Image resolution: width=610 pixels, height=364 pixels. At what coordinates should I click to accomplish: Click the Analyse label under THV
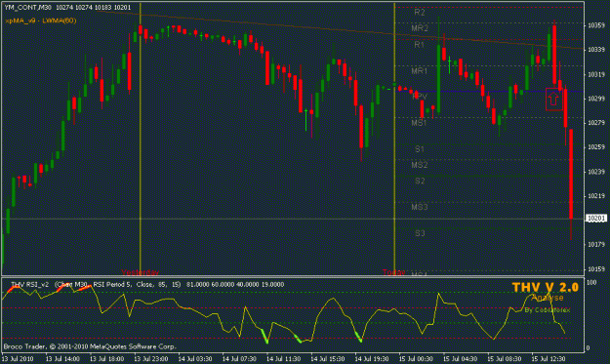(548, 298)
